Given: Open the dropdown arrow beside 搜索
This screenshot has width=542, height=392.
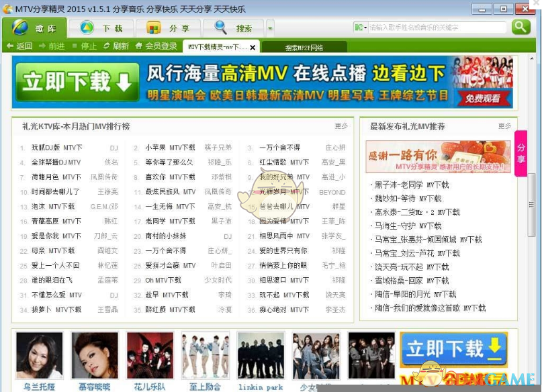Looking at the screenshot, I should point(270,28).
